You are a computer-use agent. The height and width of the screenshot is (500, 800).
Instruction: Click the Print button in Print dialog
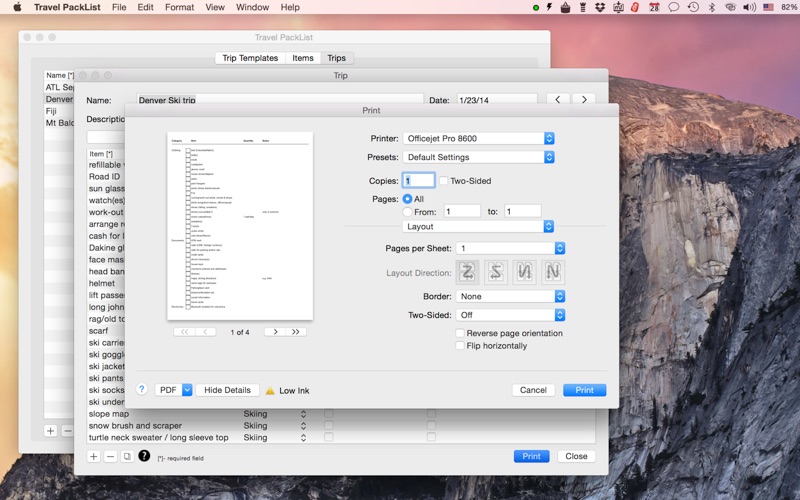click(x=585, y=390)
